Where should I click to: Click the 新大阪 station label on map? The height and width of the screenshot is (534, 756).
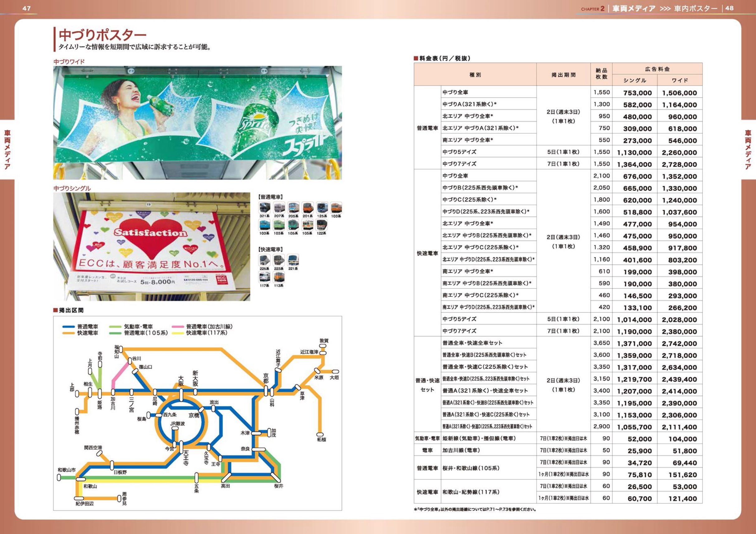195,378
